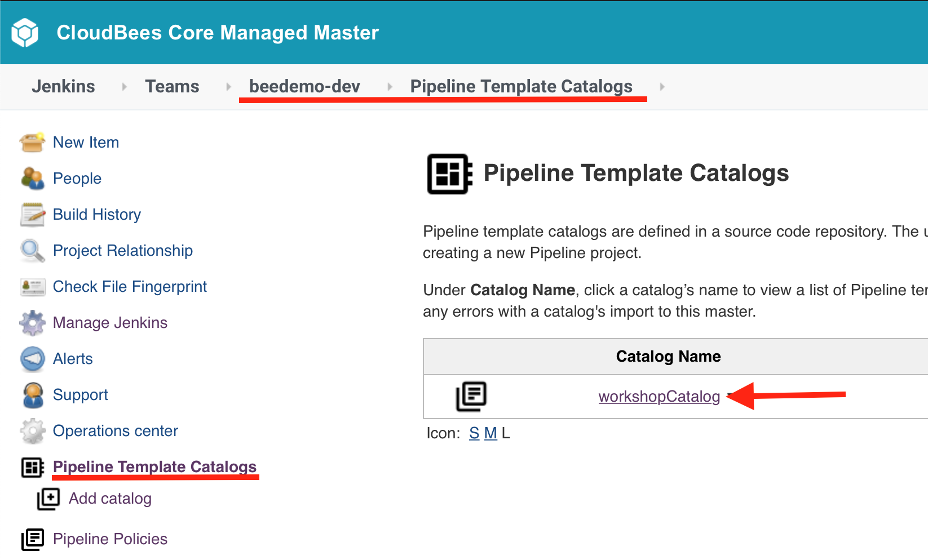Switch icon size to M
Screen dimensions: 928x560
pyautogui.click(x=490, y=433)
